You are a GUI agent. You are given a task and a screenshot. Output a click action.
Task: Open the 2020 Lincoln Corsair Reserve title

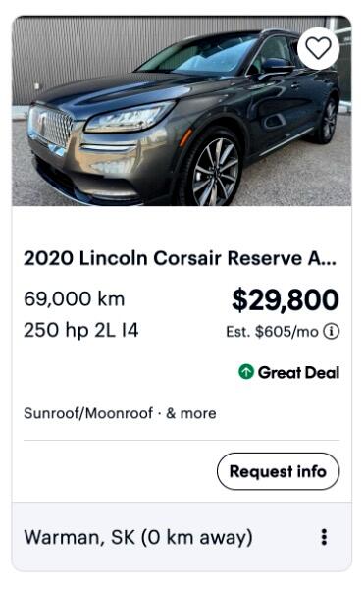pyautogui.click(x=181, y=258)
